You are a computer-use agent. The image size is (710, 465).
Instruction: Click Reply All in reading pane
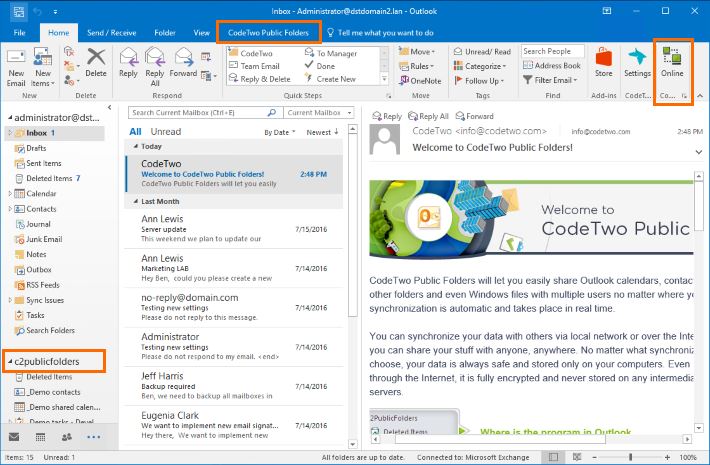[428, 116]
